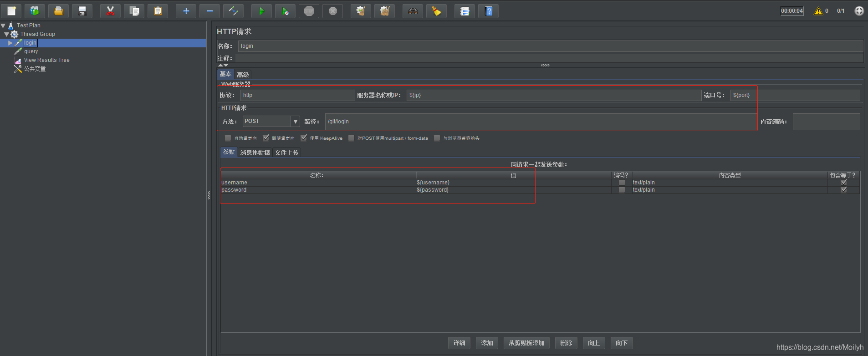Open the Templates icon
868x356 pixels.
click(35, 11)
